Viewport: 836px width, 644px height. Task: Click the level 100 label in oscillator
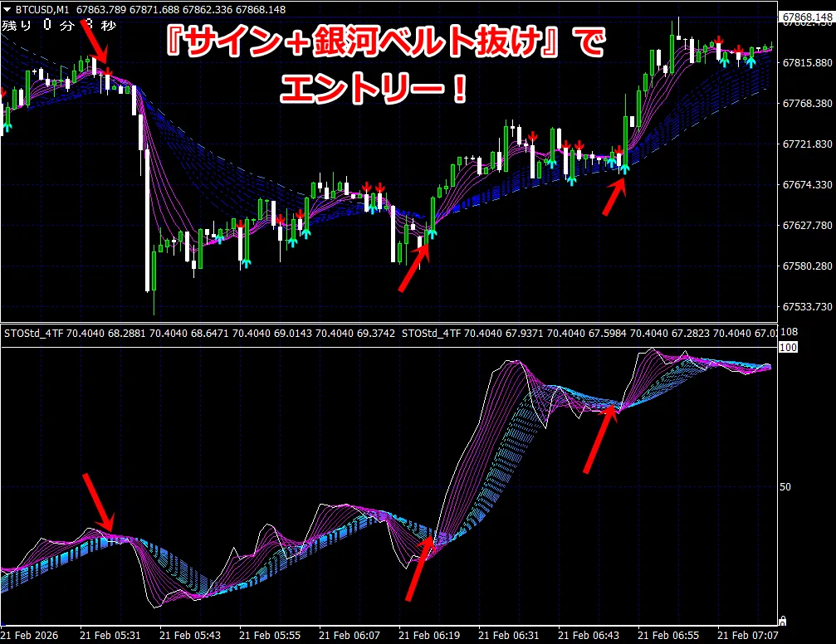[788, 348]
